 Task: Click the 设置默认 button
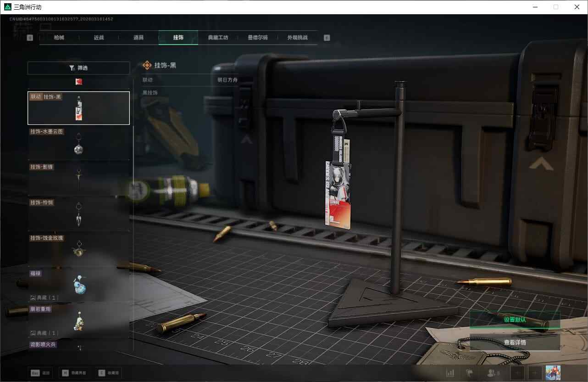(x=515, y=320)
